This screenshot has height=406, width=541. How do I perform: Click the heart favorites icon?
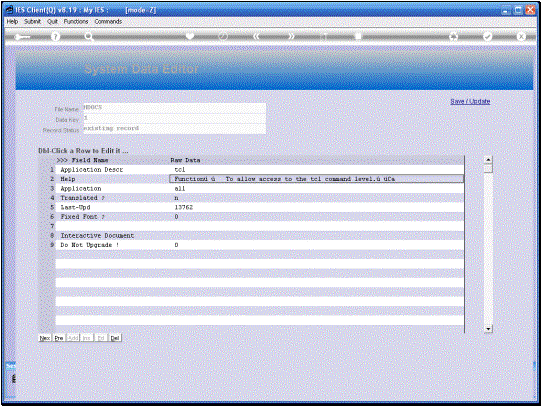[190, 36]
